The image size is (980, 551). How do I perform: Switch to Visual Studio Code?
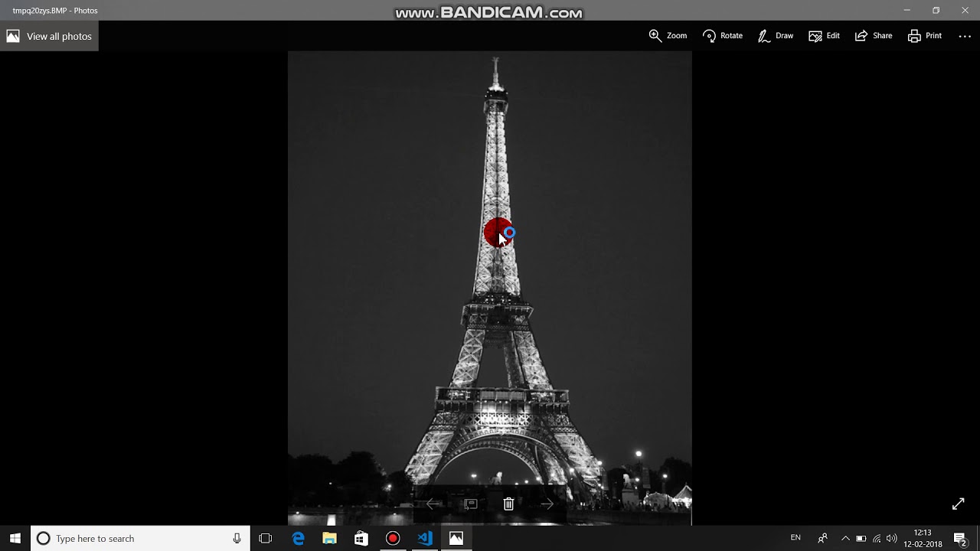tap(424, 538)
